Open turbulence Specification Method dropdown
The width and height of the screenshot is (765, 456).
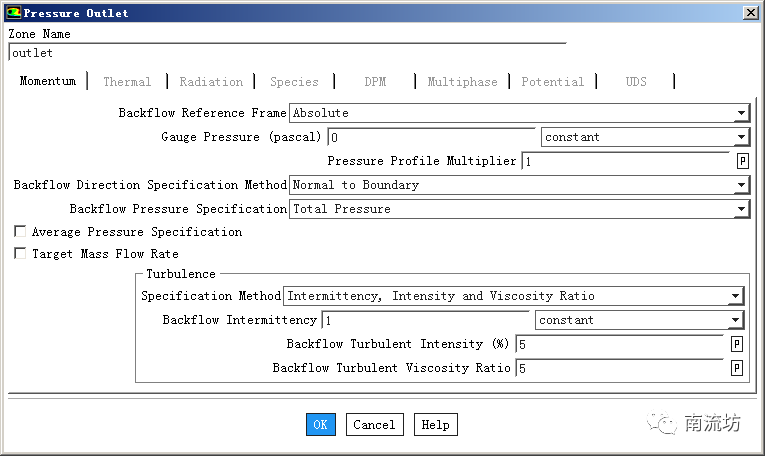pyautogui.click(x=735, y=296)
